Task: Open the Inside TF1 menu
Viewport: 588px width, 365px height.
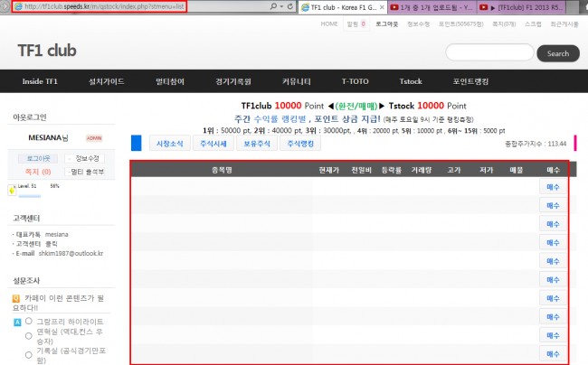Action: tap(40, 81)
